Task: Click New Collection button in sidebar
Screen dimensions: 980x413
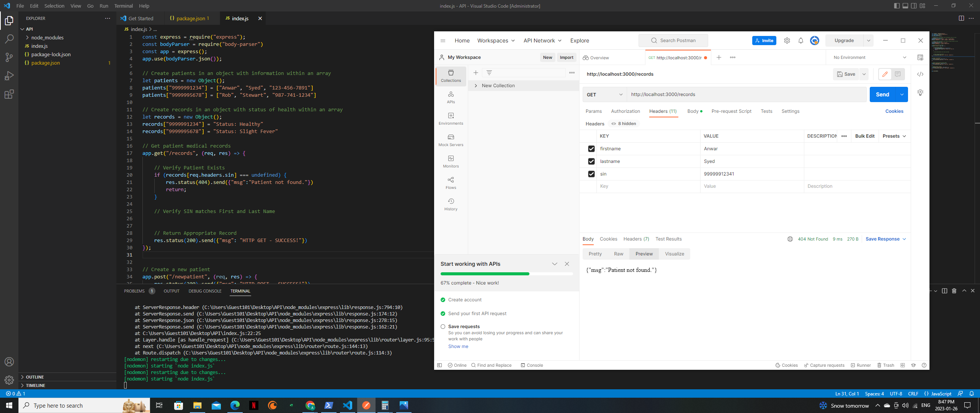Action: click(498, 86)
